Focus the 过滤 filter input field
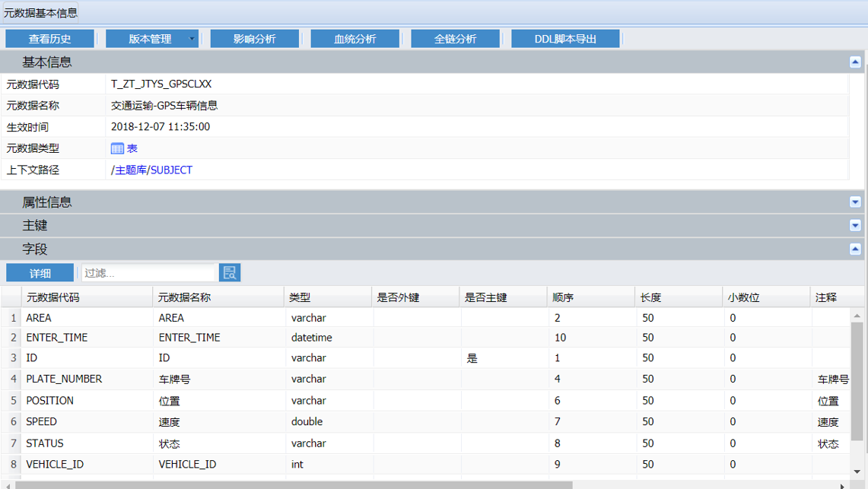The width and height of the screenshot is (868, 489). (149, 273)
